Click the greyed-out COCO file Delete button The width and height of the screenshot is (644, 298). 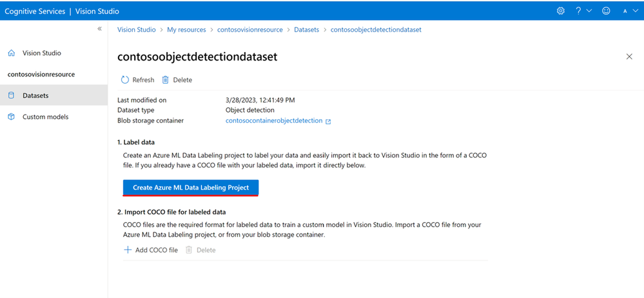tap(200, 250)
